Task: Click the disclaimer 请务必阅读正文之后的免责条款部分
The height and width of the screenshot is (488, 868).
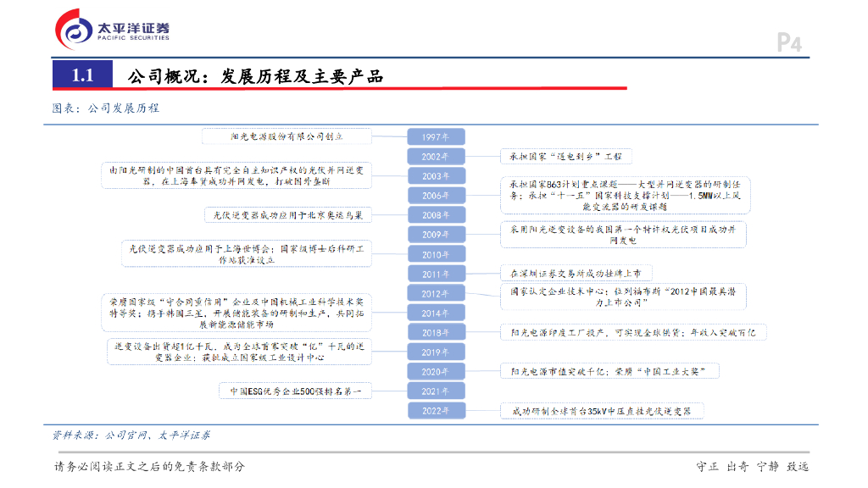Action: (149, 467)
